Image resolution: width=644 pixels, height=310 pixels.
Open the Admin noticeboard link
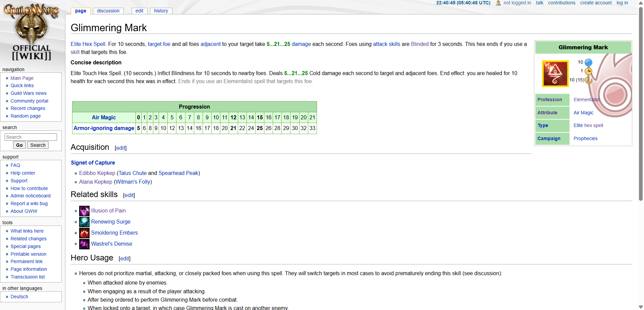[x=31, y=196]
